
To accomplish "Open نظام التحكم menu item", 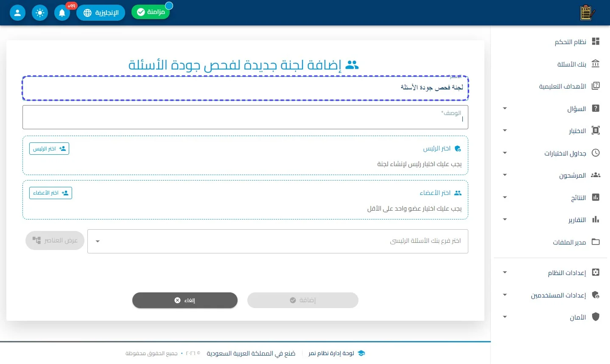I will coord(550,42).
